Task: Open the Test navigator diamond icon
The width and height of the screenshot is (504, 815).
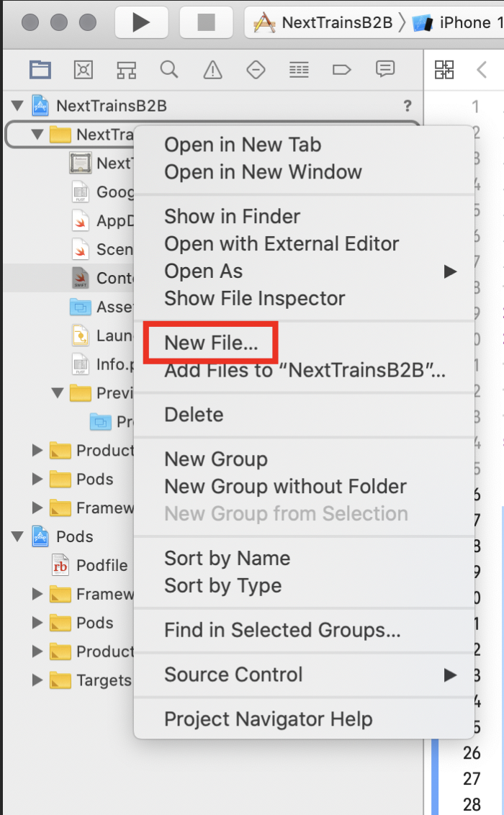Action: [x=256, y=69]
